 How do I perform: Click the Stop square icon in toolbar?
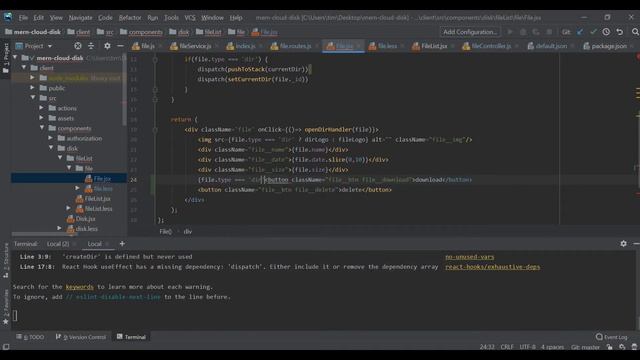(549, 32)
